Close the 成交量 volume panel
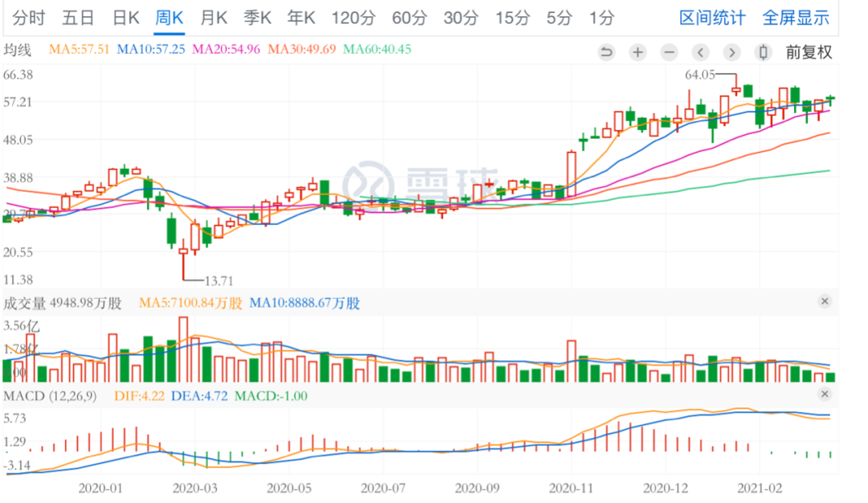Image resolution: width=868 pixels, height=503 pixels. point(825,301)
